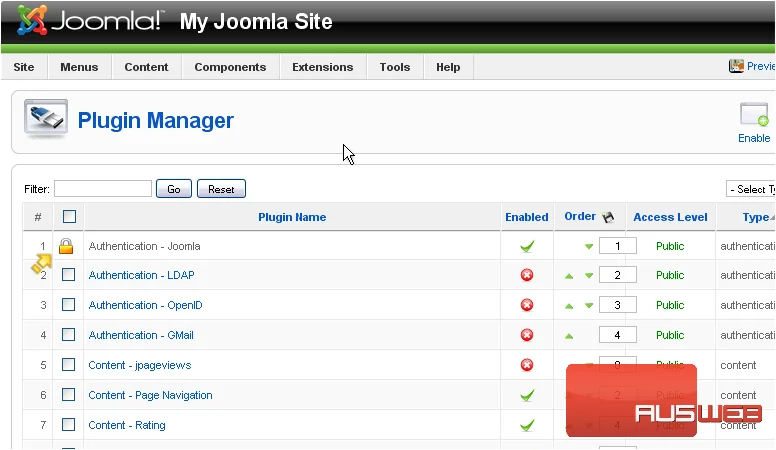Click the order field for Authentication - GMail
Viewport: 776px width, 450px height.
point(618,335)
